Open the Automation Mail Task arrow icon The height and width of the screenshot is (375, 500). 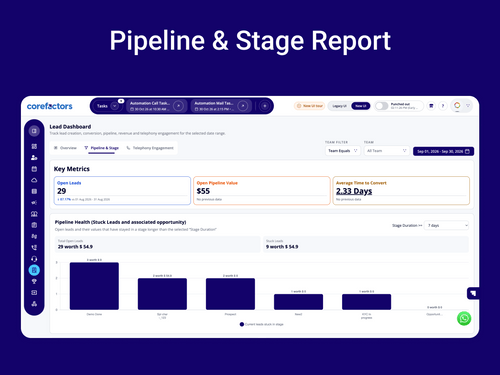click(x=243, y=106)
